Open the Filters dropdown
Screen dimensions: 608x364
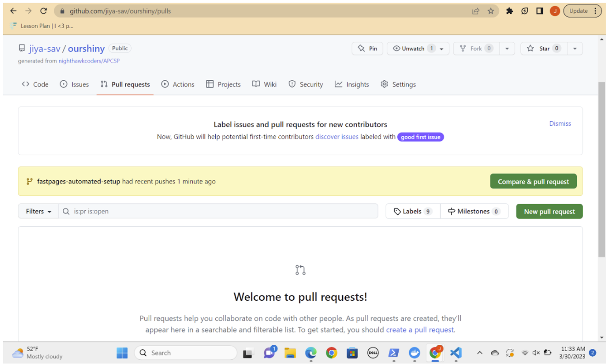pyautogui.click(x=39, y=211)
